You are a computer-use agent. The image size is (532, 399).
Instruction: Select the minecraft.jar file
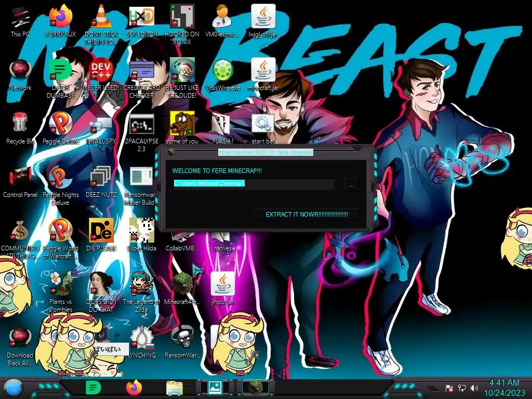pos(263,75)
